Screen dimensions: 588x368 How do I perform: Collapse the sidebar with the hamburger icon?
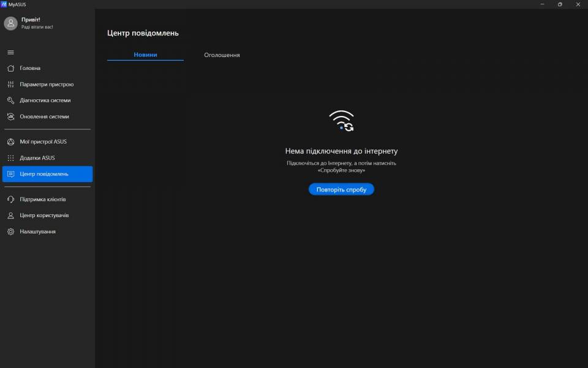click(10, 52)
